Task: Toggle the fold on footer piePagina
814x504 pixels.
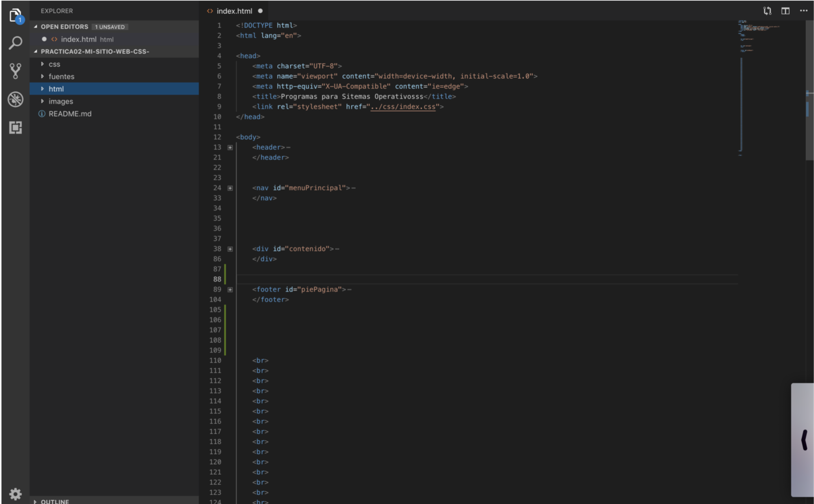Action: point(230,289)
